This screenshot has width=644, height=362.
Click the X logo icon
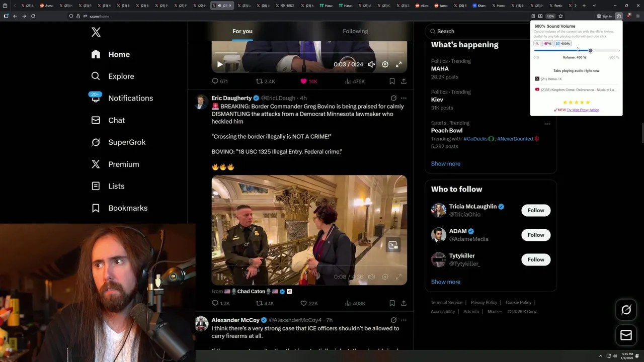pos(96,32)
